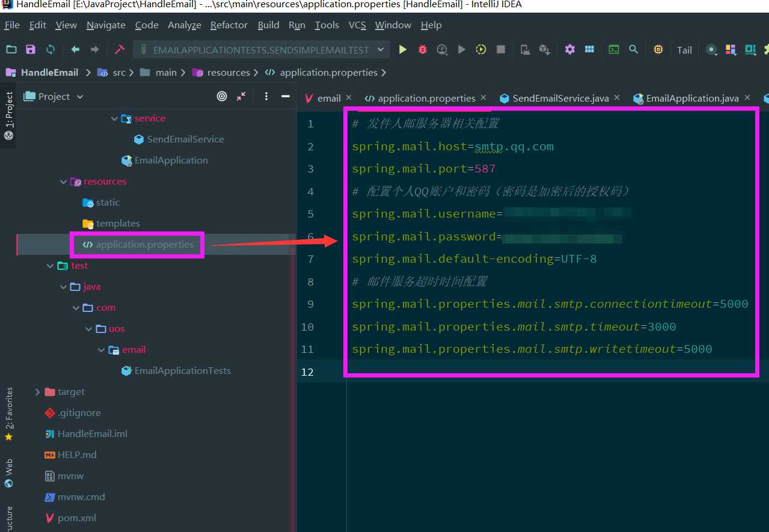Screen dimensions: 769x532
Task: Navigate forward with the right arrow icon
Action: [94, 49]
